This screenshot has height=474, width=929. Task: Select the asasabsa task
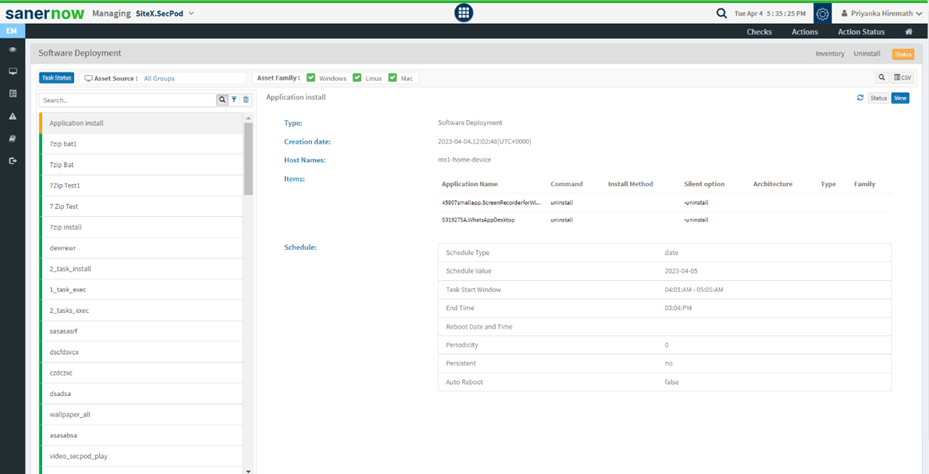coord(142,435)
